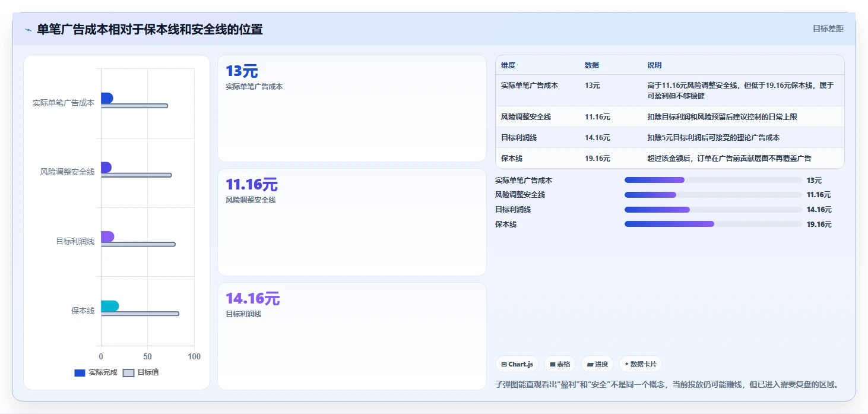This screenshot has height=414, width=868.
Task: Click the description starting 超过该金额后
Action: [729, 159]
